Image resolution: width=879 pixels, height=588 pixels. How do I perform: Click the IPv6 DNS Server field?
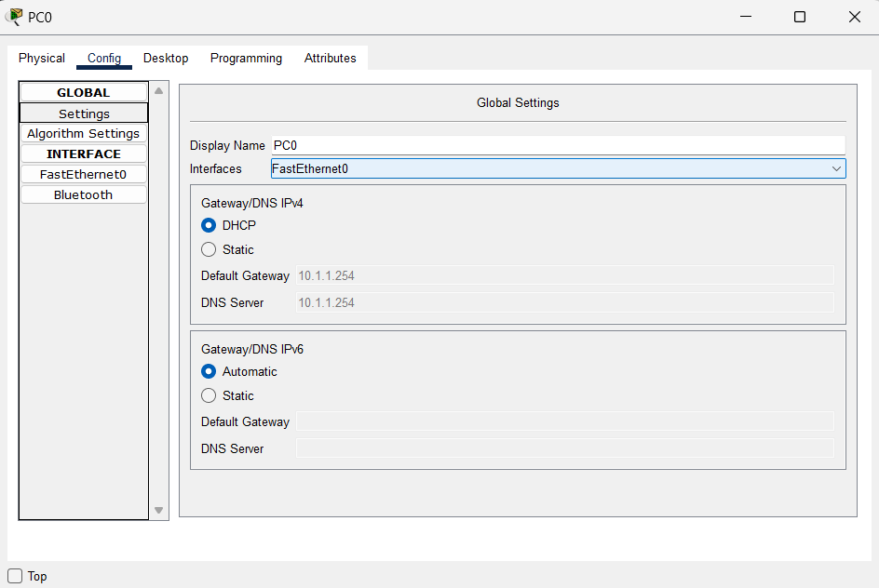pyautogui.click(x=565, y=448)
